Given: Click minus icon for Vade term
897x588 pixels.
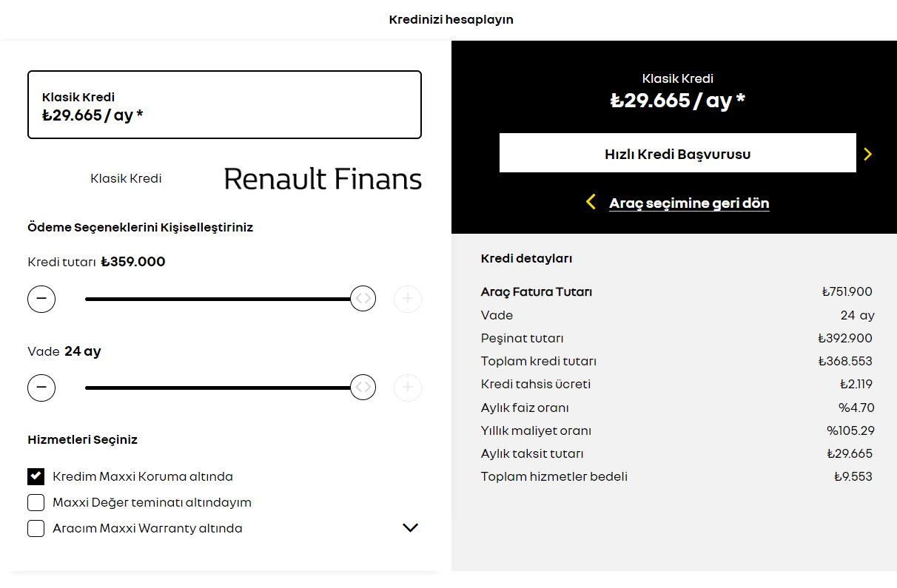Looking at the screenshot, I should pyautogui.click(x=41, y=388).
